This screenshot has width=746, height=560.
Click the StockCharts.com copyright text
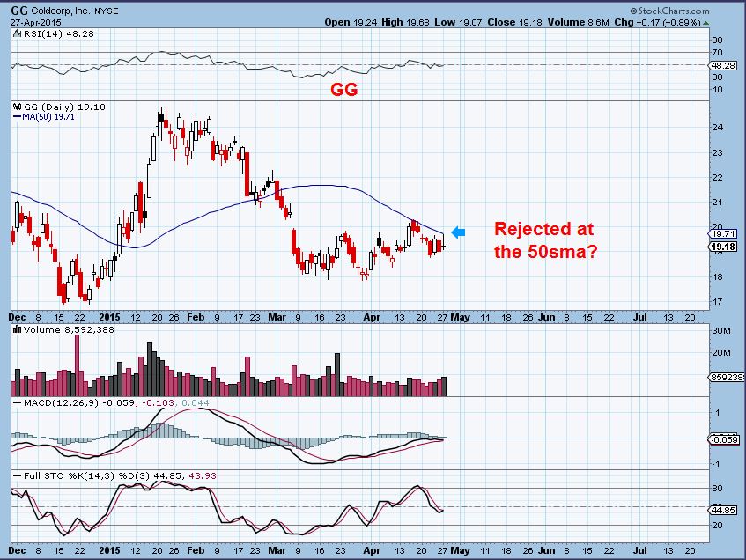pyautogui.click(x=670, y=11)
